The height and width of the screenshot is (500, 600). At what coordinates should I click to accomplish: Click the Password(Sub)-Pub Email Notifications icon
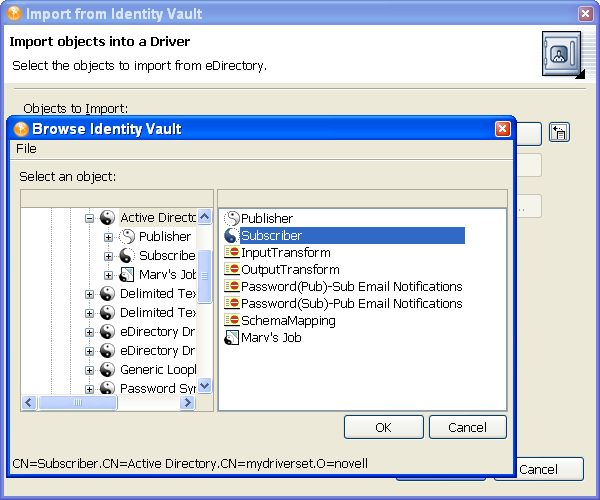click(x=232, y=303)
